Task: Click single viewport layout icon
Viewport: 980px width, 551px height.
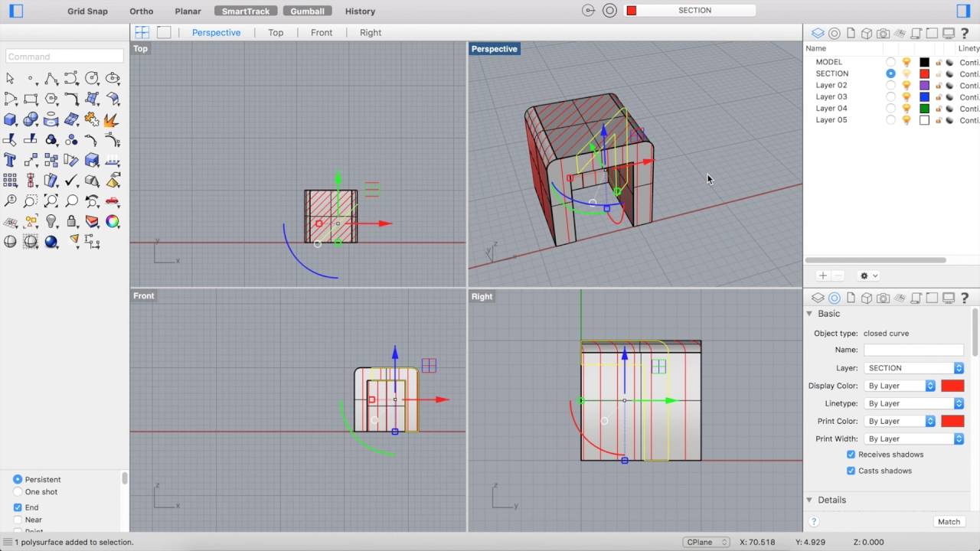Action: [x=164, y=32]
